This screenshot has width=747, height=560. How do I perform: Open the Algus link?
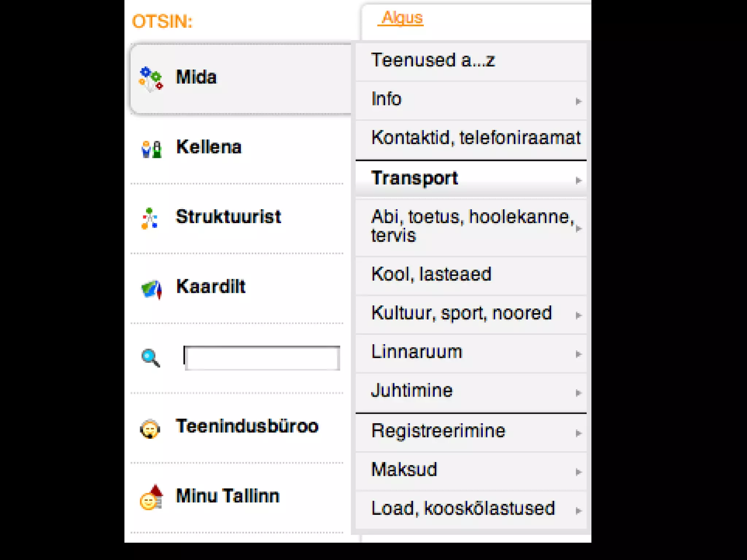click(402, 18)
